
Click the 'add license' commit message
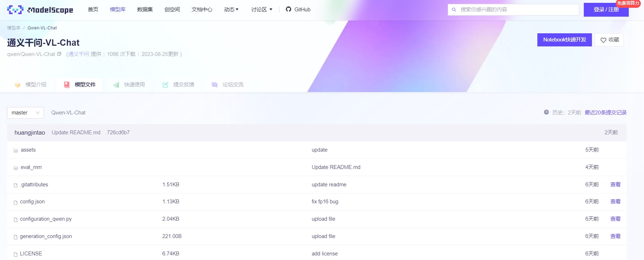point(325,254)
